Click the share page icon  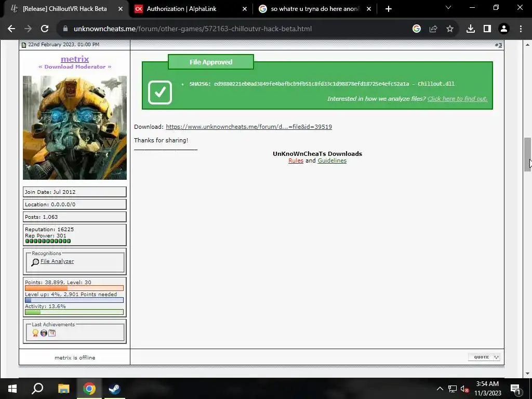(433, 29)
